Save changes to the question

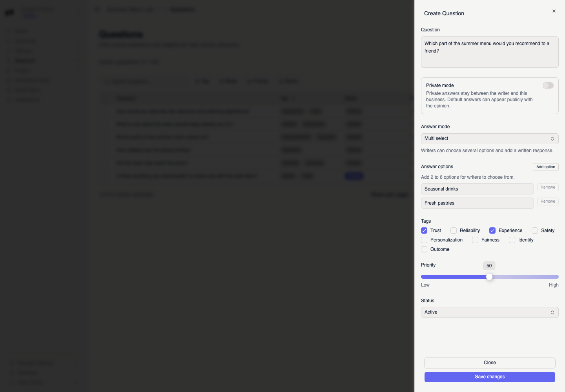[490, 377]
